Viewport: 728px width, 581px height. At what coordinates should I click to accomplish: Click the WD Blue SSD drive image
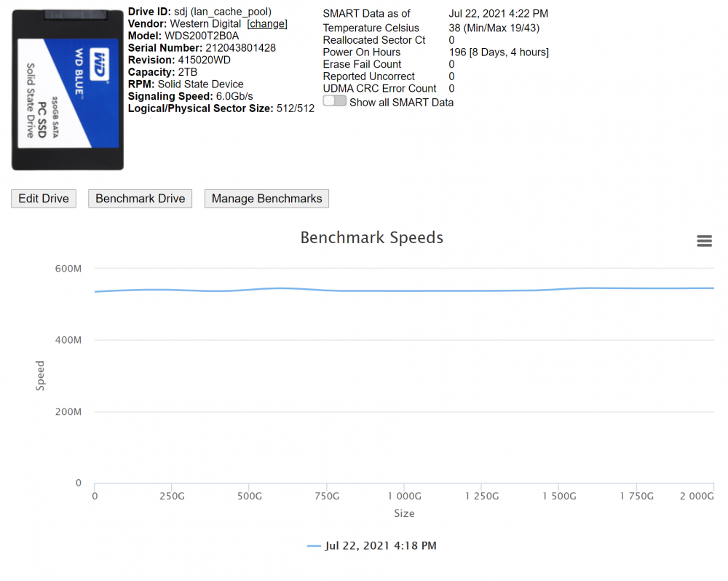pos(68,90)
